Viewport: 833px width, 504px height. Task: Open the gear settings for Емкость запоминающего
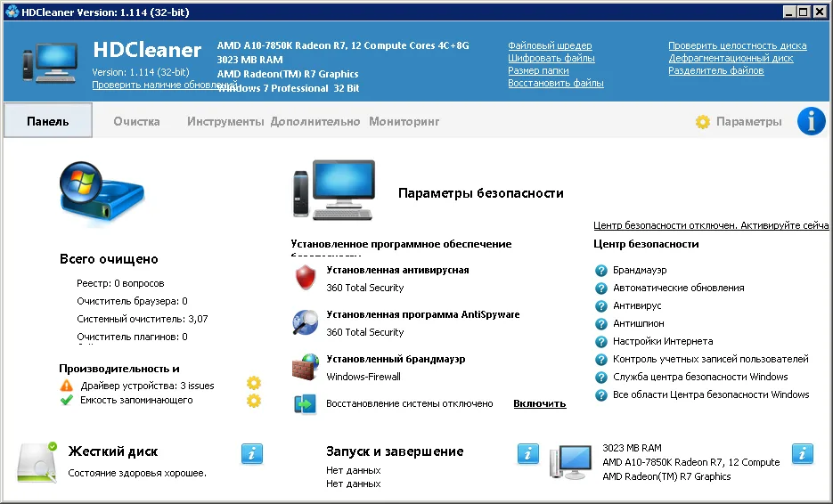click(254, 401)
